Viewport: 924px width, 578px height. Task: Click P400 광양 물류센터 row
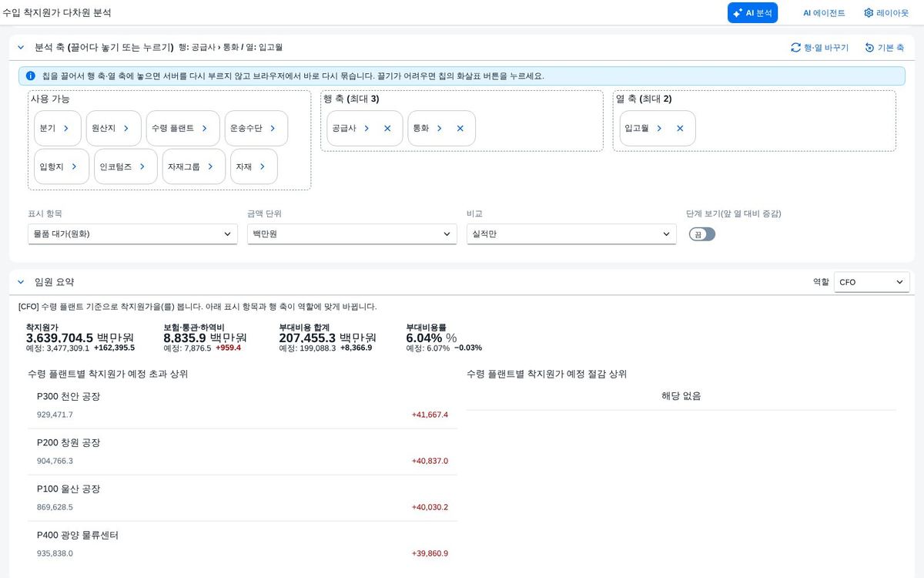click(x=243, y=544)
